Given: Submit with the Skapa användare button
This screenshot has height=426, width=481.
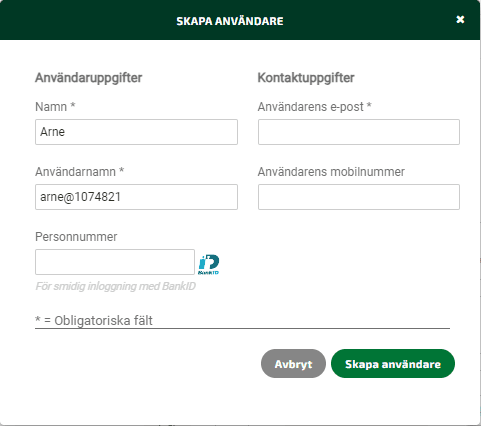Looking at the screenshot, I should point(393,364).
